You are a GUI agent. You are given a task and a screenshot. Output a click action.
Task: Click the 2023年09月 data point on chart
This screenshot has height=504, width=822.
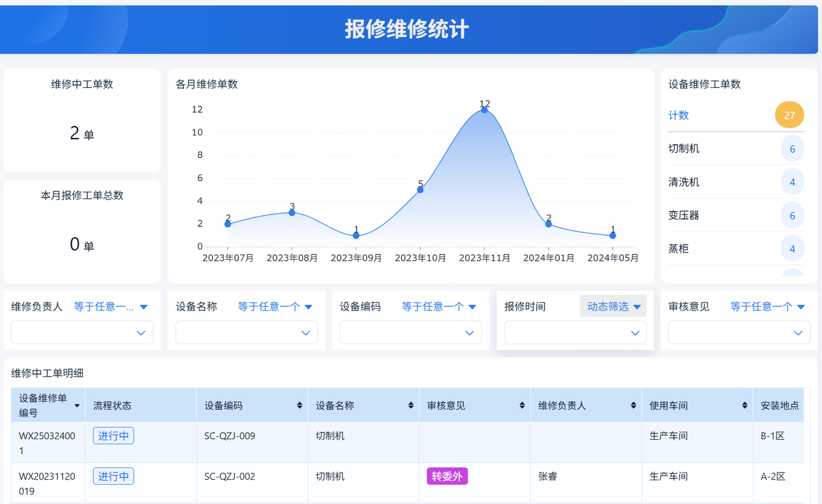(356, 236)
